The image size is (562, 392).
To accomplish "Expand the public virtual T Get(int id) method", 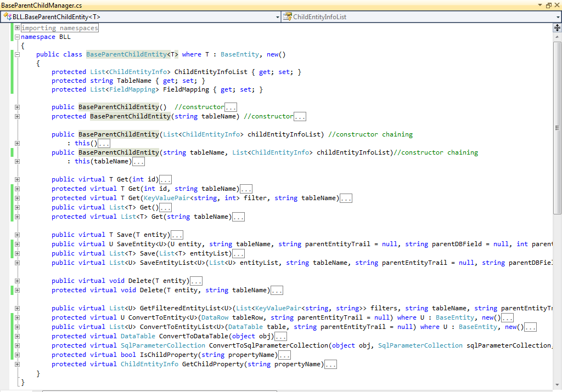I will (x=17, y=179).
